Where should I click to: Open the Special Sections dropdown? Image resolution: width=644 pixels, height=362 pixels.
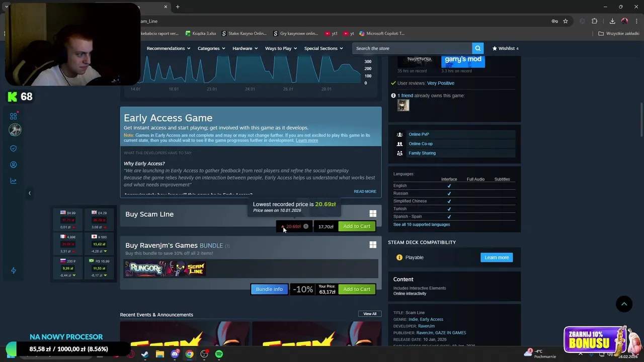click(324, 48)
